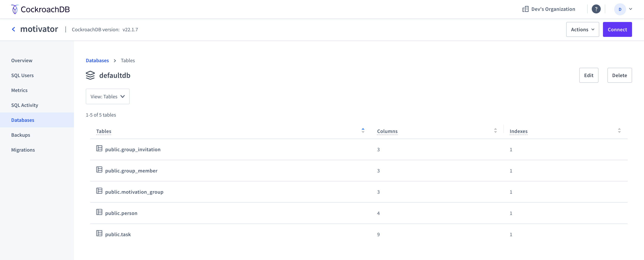
Task: Expand the View: Tables dropdown
Action: [x=107, y=96]
